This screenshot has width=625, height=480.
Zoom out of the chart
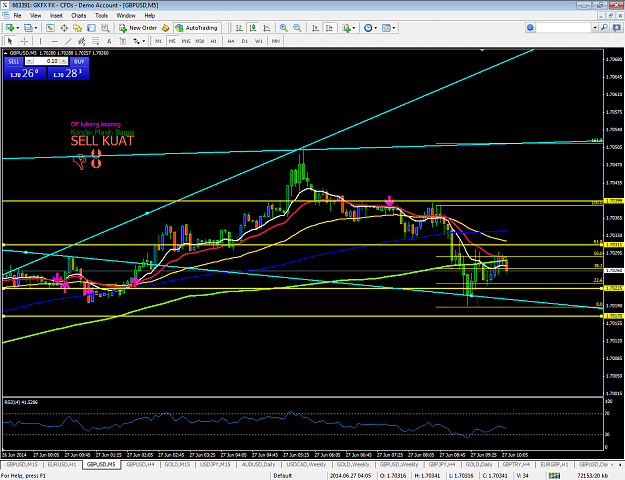(x=297, y=28)
